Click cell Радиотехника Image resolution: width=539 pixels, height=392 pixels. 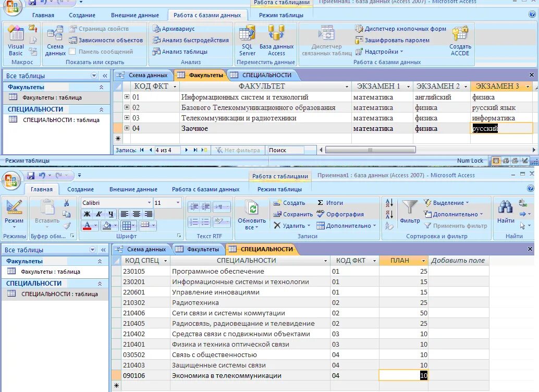click(250, 302)
